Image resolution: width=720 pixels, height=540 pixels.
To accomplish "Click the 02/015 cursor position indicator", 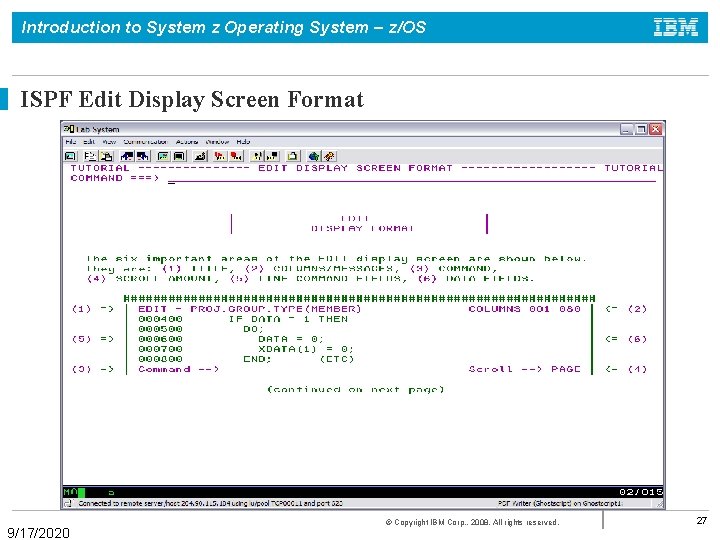I will tap(641, 492).
